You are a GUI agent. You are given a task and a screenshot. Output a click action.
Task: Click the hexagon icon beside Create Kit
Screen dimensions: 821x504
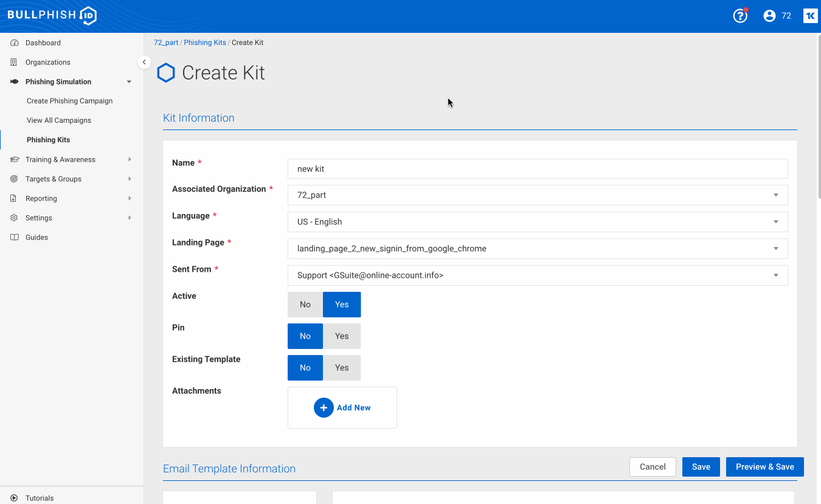[166, 73]
